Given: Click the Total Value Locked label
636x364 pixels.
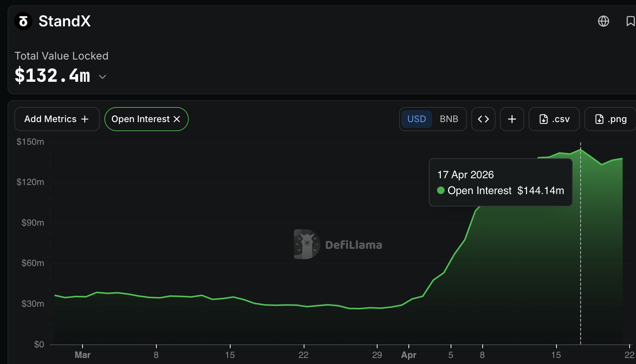Looking at the screenshot, I should [61, 56].
